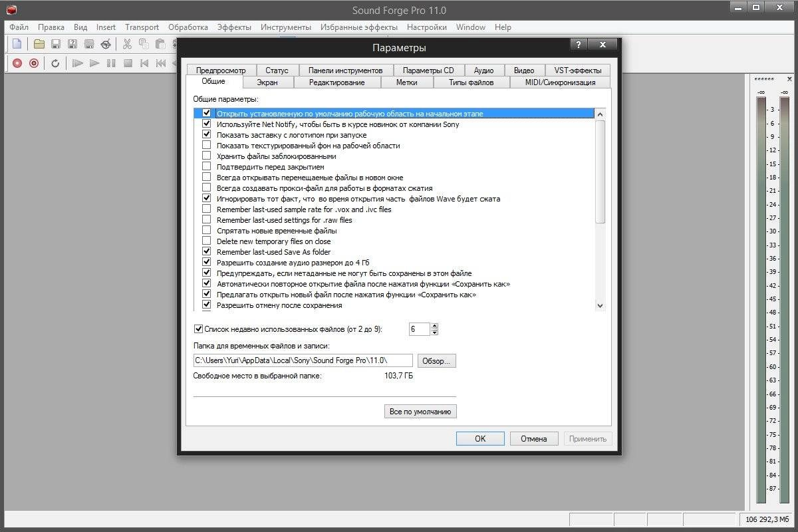Enable 'Подтвердить перед закрытием' checkbox
The height and width of the screenshot is (532, 798).
click(x=206, y=167)
